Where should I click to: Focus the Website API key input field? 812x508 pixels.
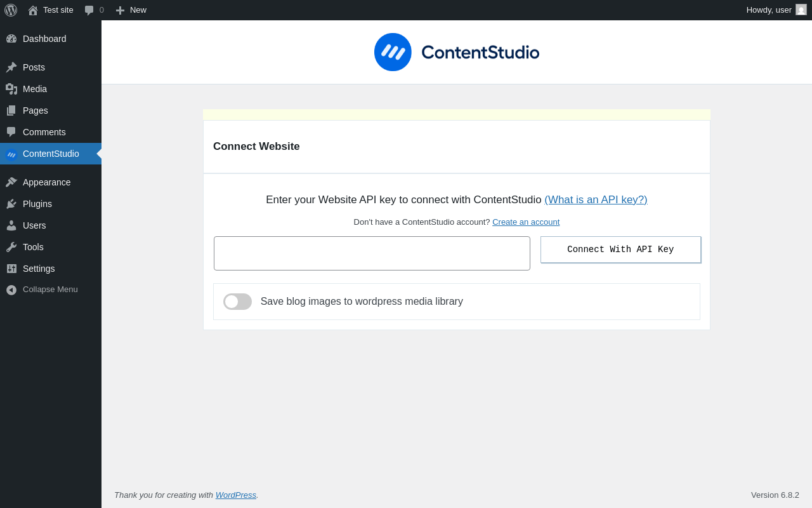click(x=372, y=253)
